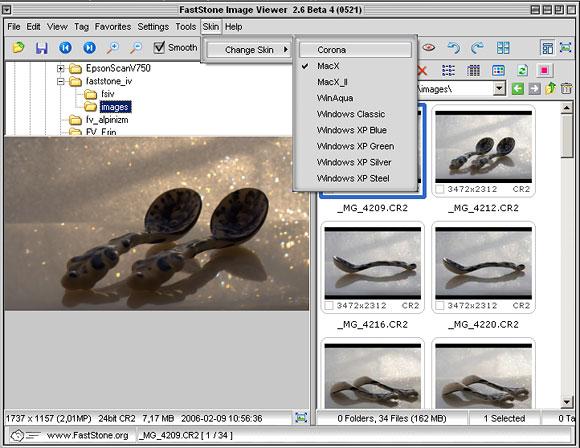Tick the checkbox of _MG_4212.CR2
This screenshot has width=580, height=448.
(439, 189)
